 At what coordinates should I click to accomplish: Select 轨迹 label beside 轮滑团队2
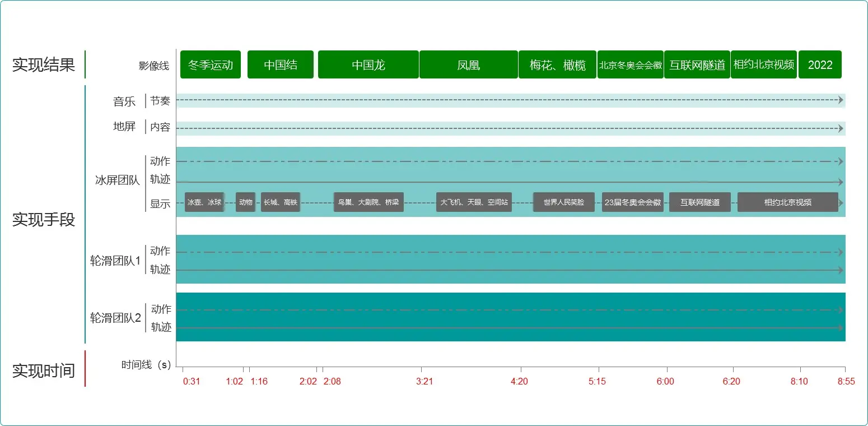point(161,327)
